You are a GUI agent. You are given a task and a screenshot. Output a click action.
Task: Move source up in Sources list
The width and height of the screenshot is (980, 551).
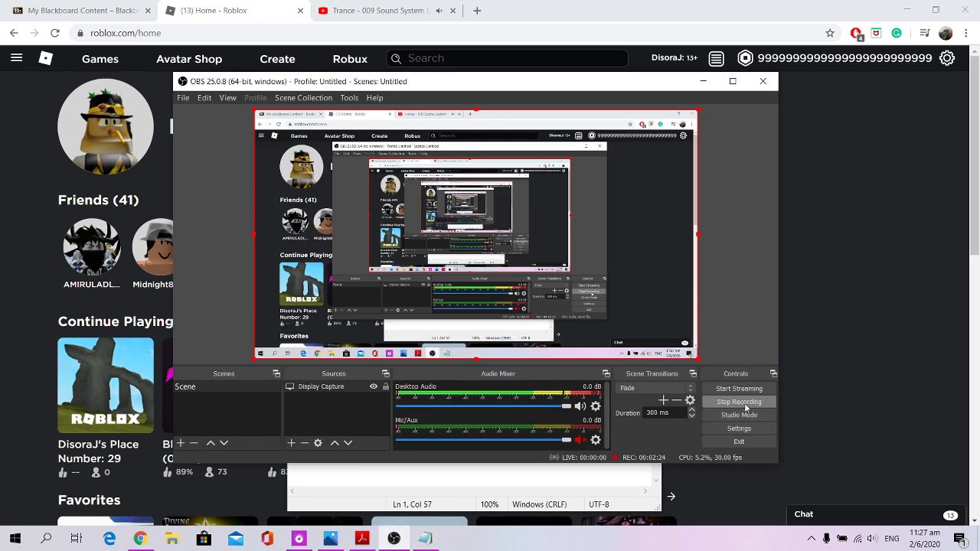click(335, 443)
